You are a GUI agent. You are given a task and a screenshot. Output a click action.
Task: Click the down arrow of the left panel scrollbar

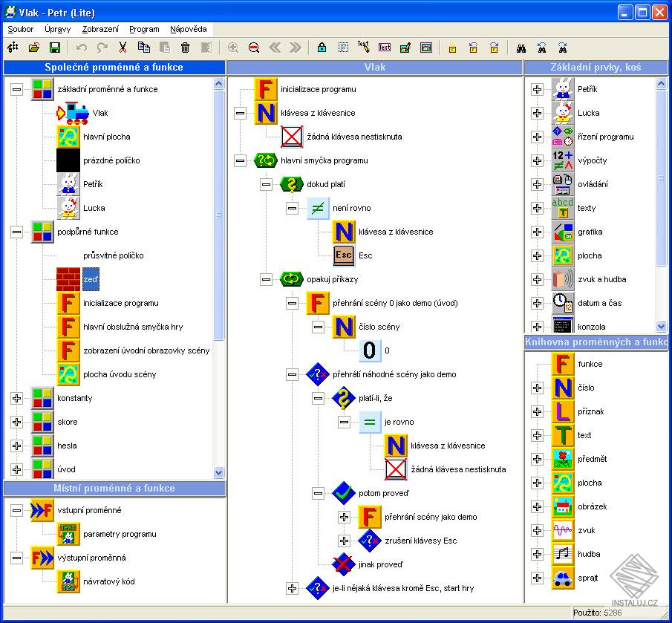coord(219,472)
